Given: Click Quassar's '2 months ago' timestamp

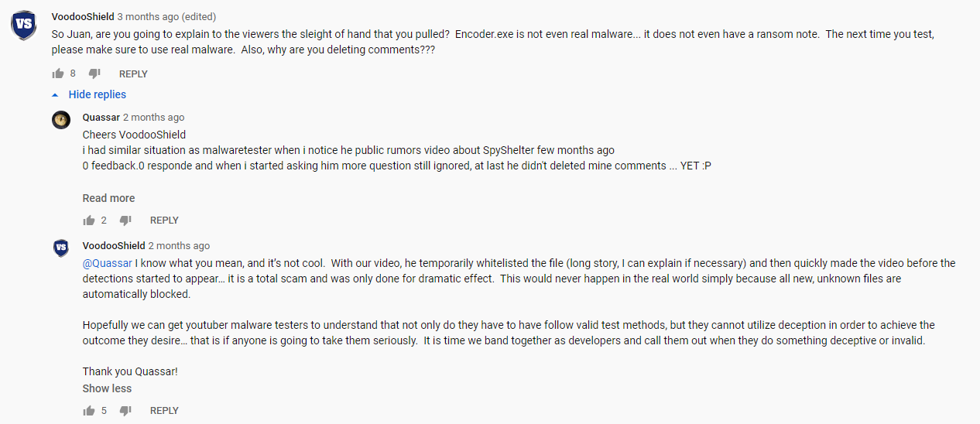Looking at the screenshot, I should click(x=153, y=118).
